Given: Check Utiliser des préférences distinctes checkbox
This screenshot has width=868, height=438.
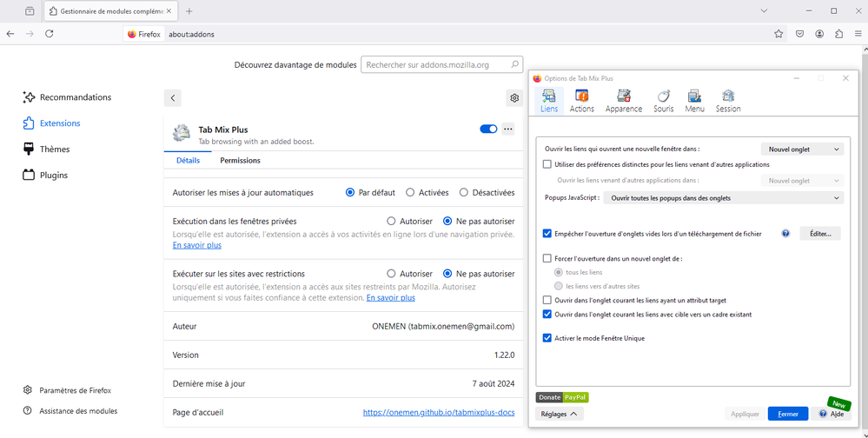Looking at the screenshot, I should [x=547, y=164].
